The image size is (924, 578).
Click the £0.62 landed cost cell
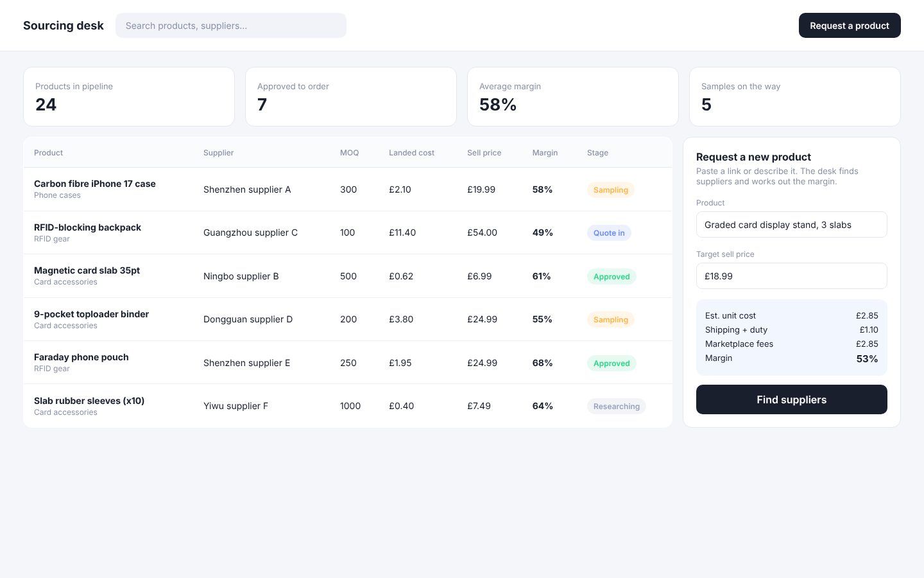(401, 276)
